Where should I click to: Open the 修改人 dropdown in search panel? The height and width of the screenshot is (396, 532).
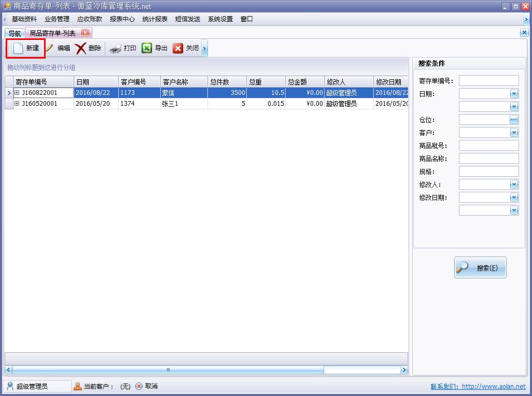[x=514, y=185]
